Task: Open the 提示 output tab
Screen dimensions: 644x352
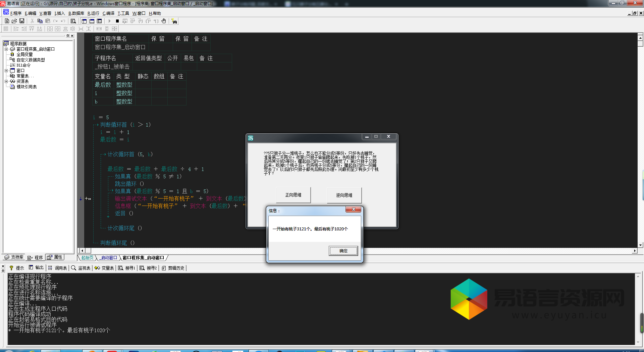Action: [x=17, y=268]
